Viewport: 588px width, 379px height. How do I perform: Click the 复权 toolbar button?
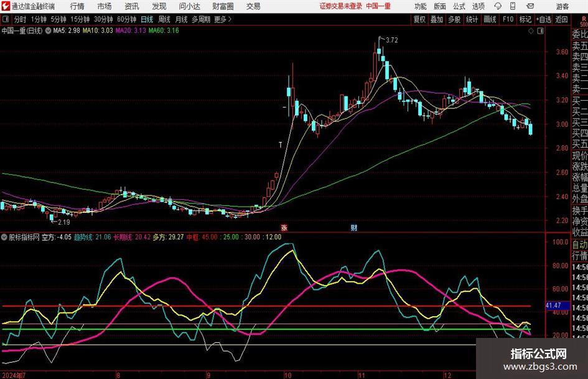(419, 19)
